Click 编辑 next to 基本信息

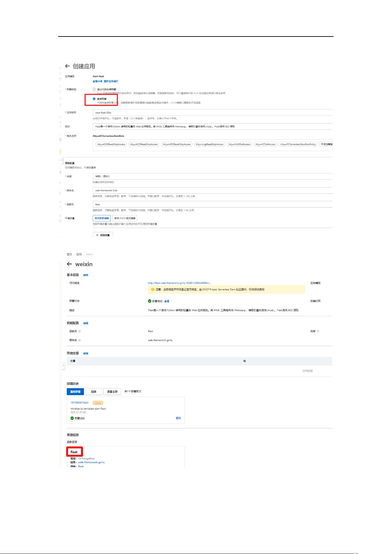86,275
